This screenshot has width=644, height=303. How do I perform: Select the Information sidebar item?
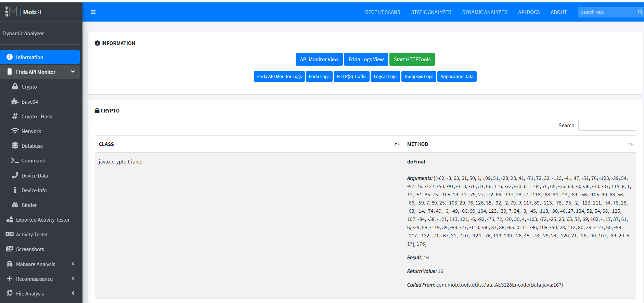click(x=40, y=57)
